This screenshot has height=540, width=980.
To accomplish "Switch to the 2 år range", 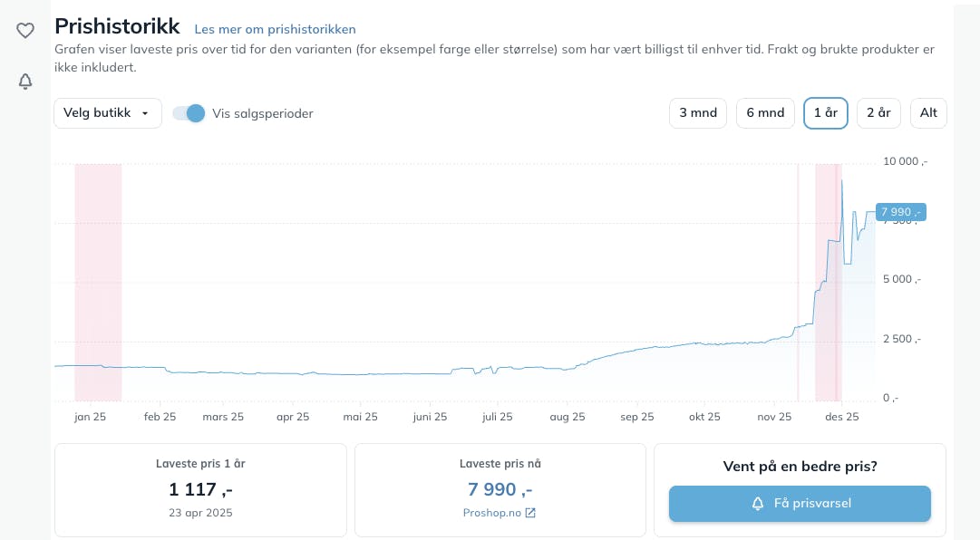I will (878, 113).
